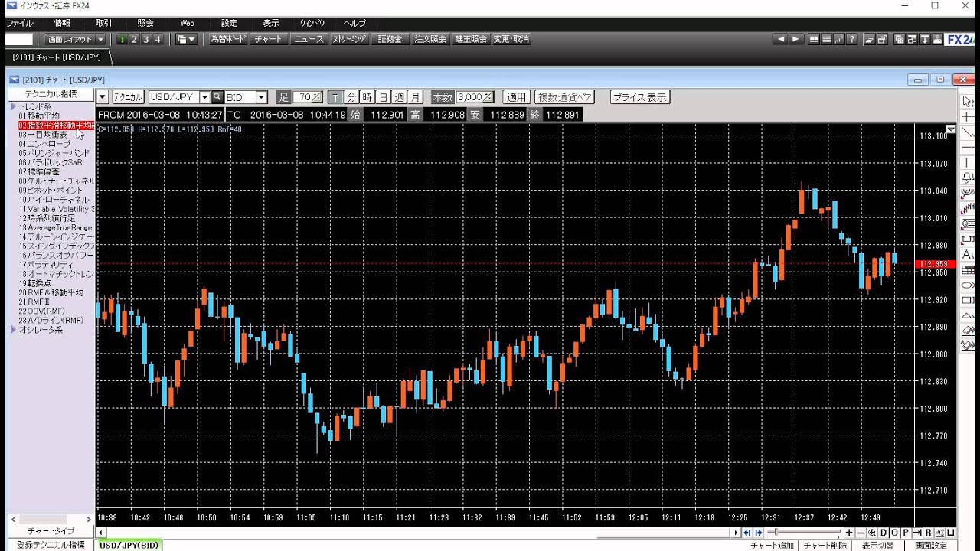
Task: Open the 情報 menu
Action: pyautogui.click(x=62, y=23)
